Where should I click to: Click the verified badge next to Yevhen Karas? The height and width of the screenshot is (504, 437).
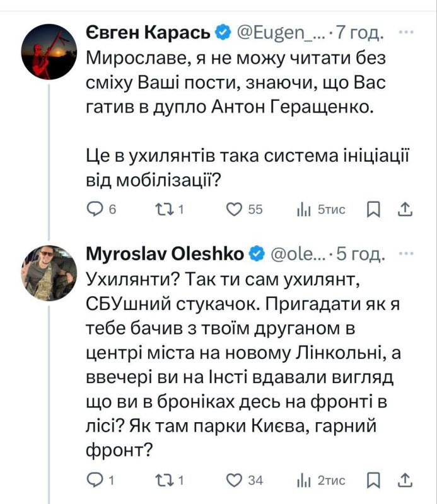tap(221, 30)
